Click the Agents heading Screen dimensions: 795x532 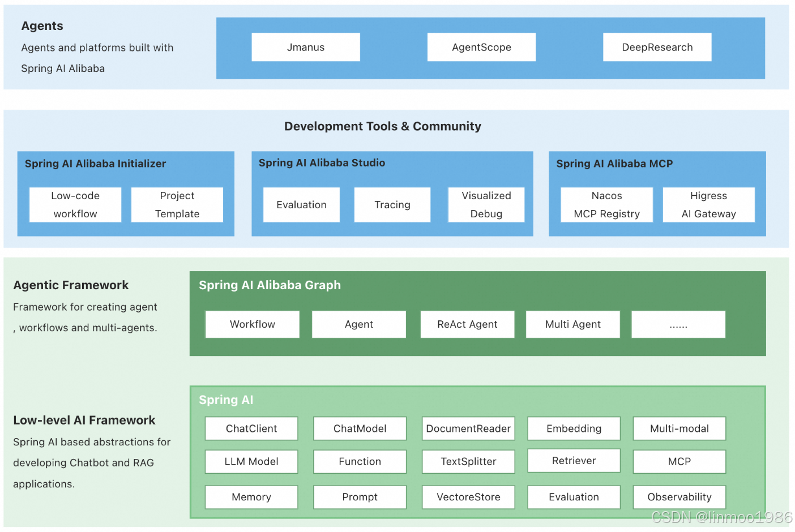42,26
